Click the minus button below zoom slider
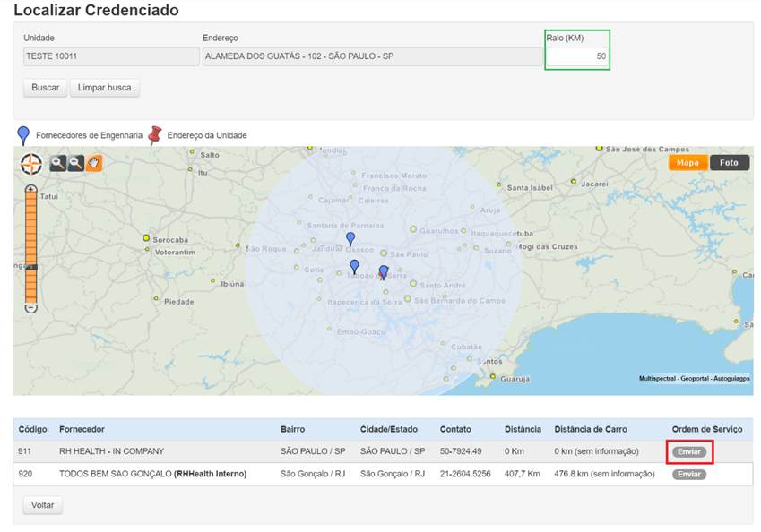Viewport: 761px width, 532px height. coord(31,308)
